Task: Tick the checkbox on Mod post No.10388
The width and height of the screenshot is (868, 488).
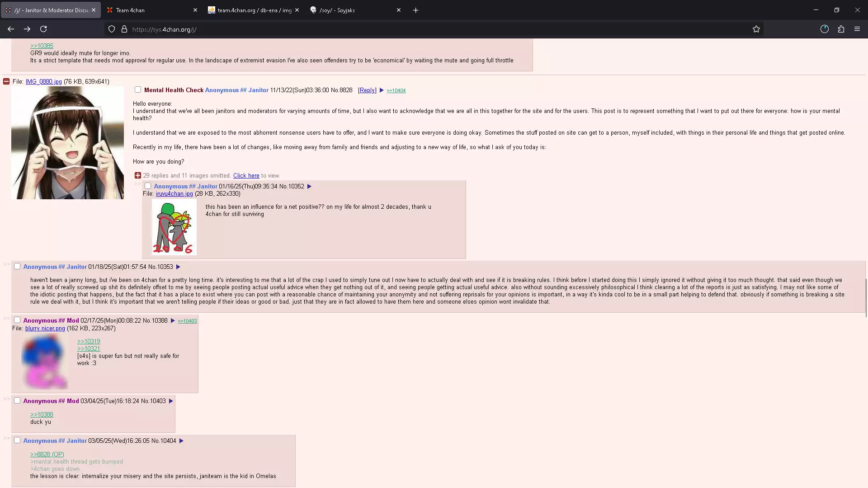Action: click(17, 320)
